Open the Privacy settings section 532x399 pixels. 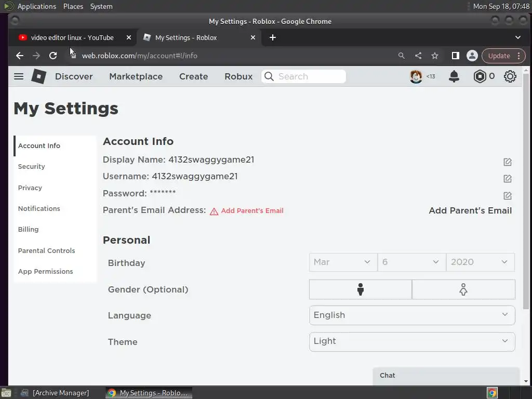[55, 188]
